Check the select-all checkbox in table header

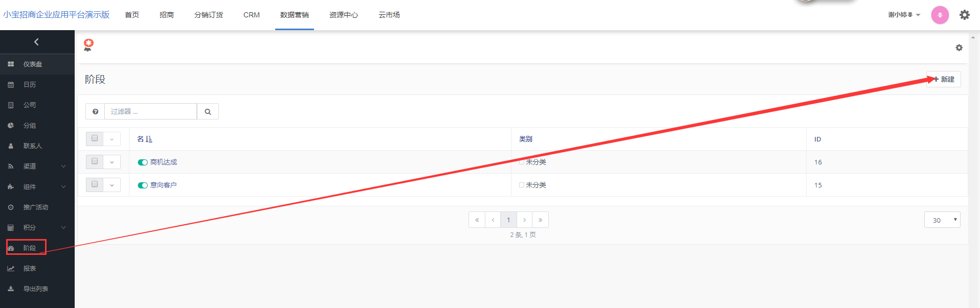tap(95, 138)
